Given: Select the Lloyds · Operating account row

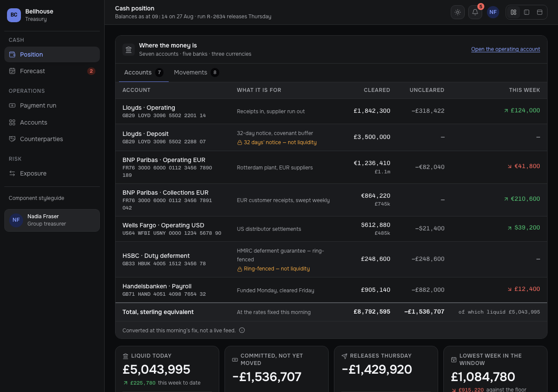Looking at the screenshot, I should pyautogui.click(x=331, y=112).
